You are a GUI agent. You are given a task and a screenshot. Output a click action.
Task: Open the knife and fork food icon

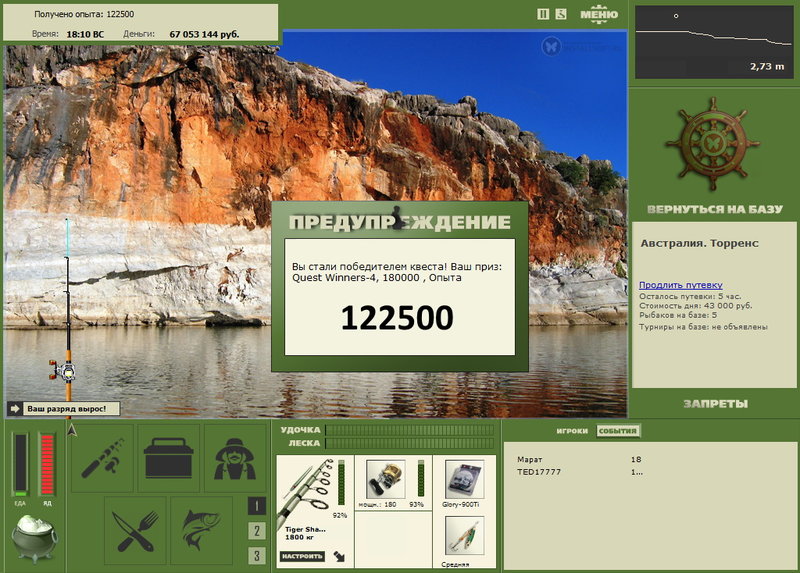point(135,531)
